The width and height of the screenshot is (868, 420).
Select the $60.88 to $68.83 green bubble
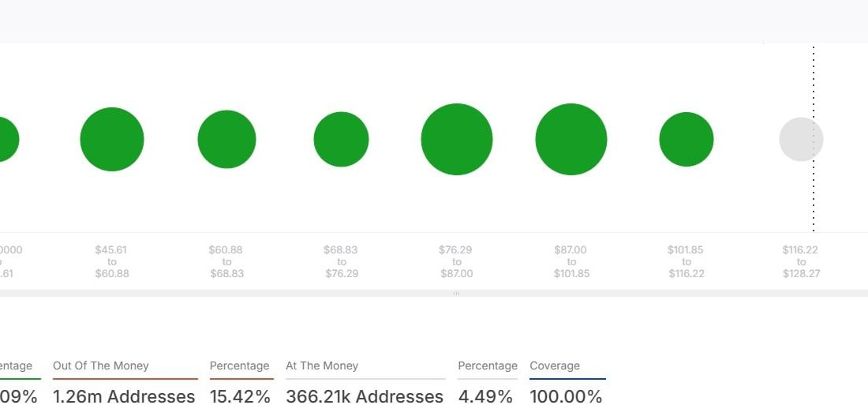pyautogui.click(x=226, y=140)
